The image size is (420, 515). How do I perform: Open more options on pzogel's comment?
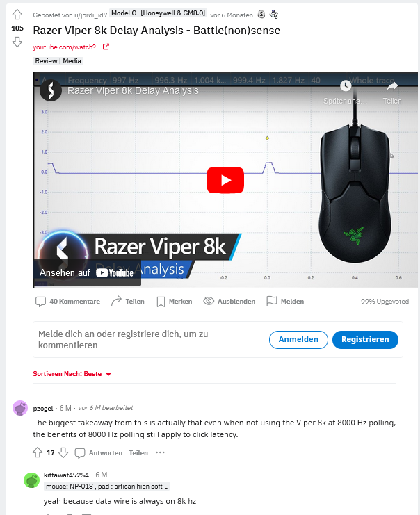click(160, 452)
